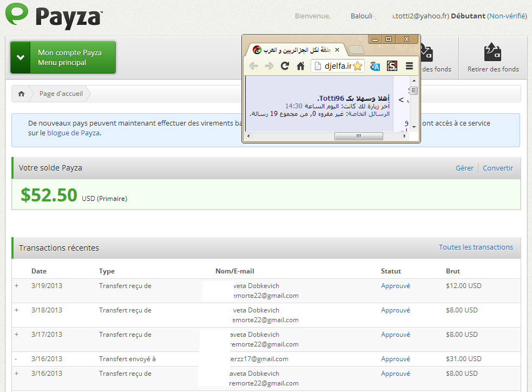Select the Page d'accueil breadcrumb
Image resolution: width=532 pixels, height=392 pixels.
coord(61,94)
